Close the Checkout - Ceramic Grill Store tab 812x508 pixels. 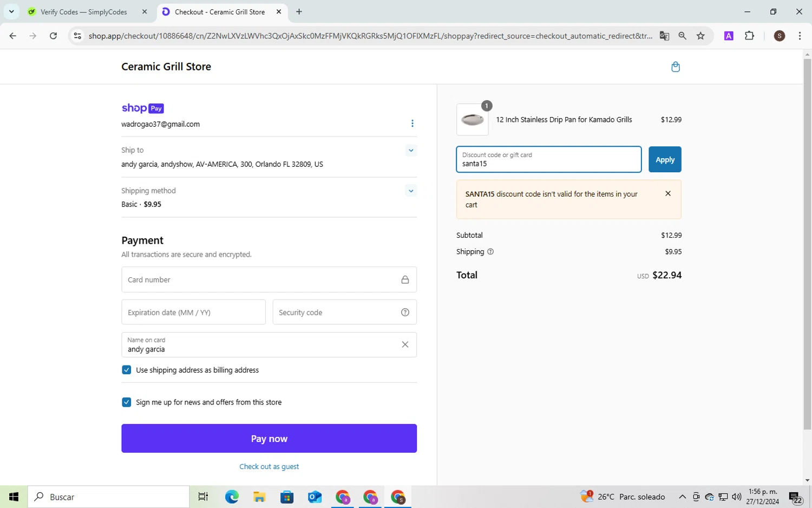279,11
